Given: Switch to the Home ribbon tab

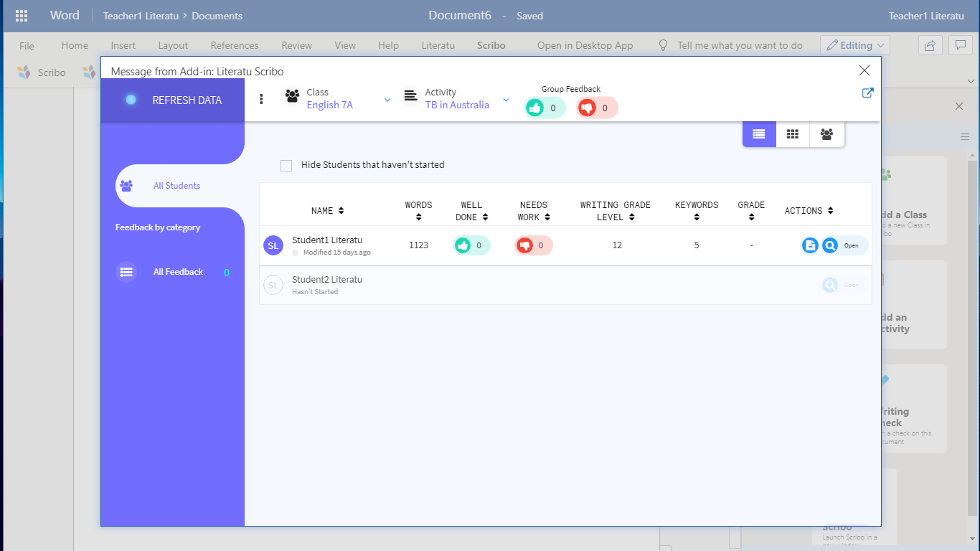Looking at the screenshot, I should 75,45.
